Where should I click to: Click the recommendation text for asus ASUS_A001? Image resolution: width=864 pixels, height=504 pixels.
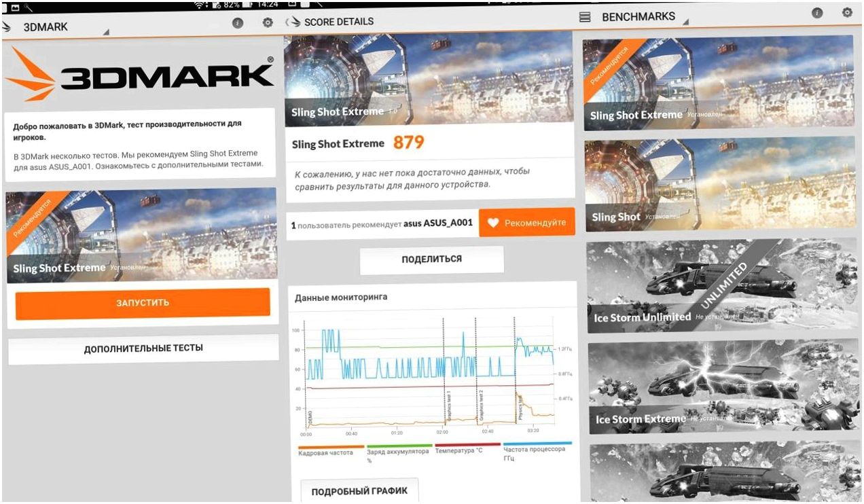(x=382, y=224)
